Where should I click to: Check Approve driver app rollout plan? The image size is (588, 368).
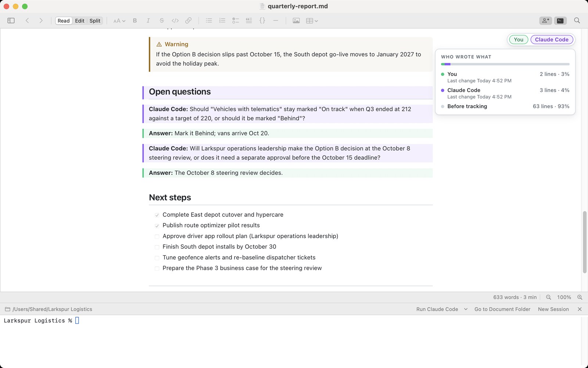point(157,236)
